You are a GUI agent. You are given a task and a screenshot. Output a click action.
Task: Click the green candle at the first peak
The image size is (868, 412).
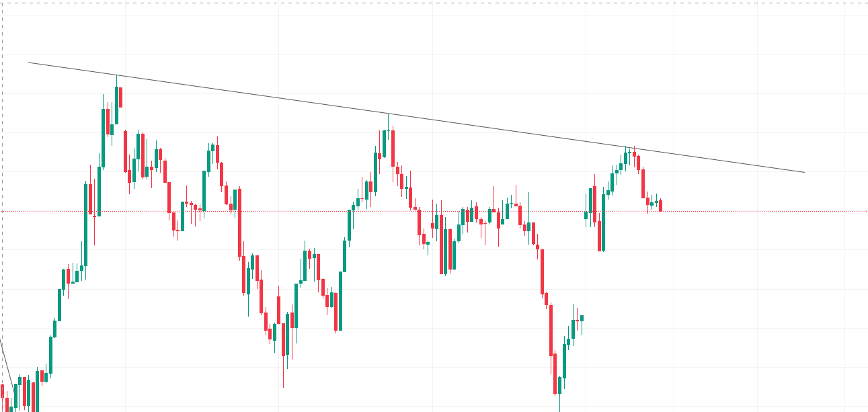coord(116,105)
